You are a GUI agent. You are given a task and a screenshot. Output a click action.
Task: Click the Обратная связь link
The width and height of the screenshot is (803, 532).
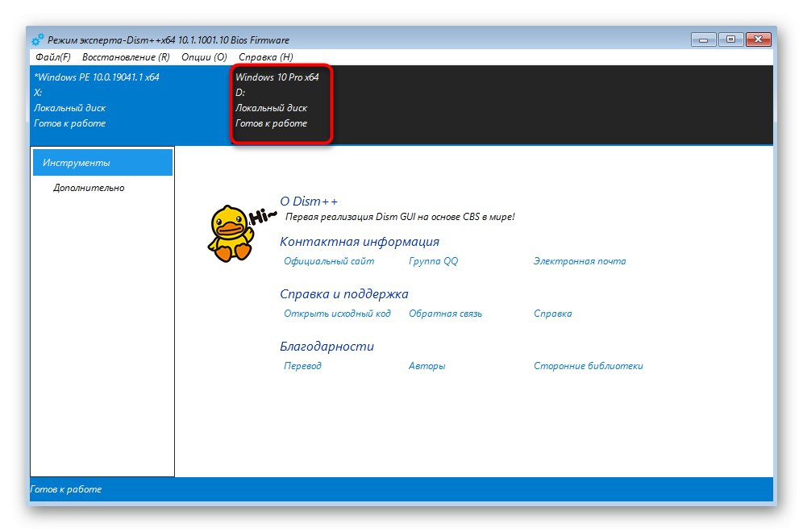[x=445, y=314]
